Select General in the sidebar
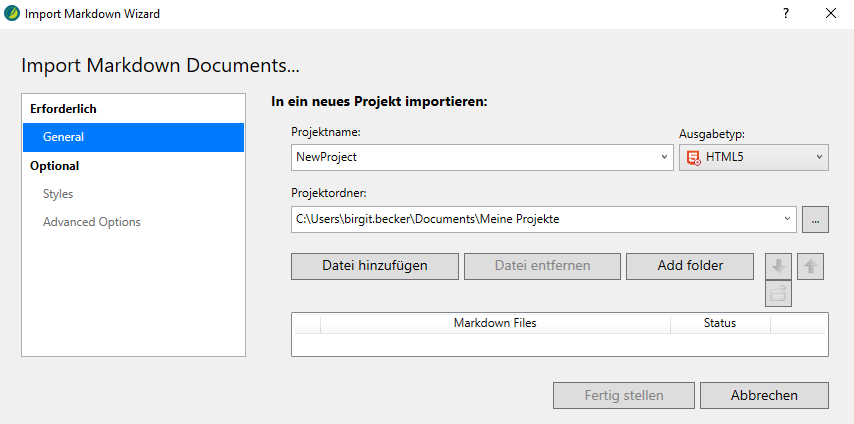This screenshot has height=424, width=854. [133, 137]
